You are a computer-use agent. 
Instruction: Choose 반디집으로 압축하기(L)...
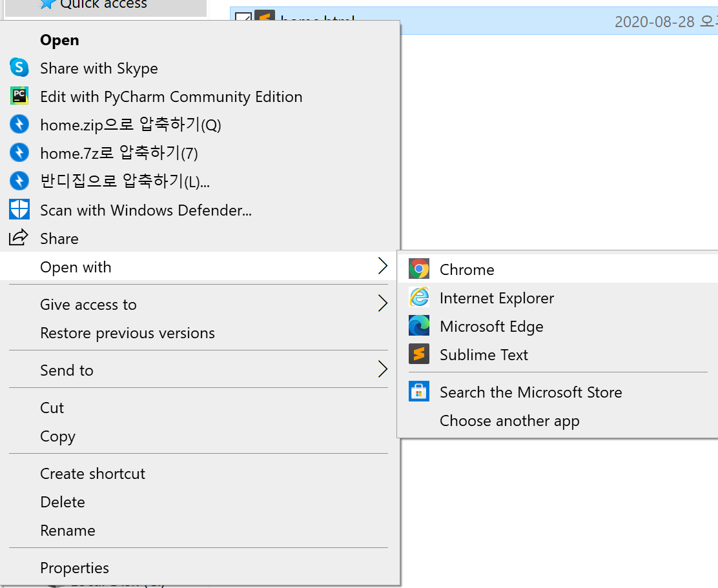coord(200,181)
